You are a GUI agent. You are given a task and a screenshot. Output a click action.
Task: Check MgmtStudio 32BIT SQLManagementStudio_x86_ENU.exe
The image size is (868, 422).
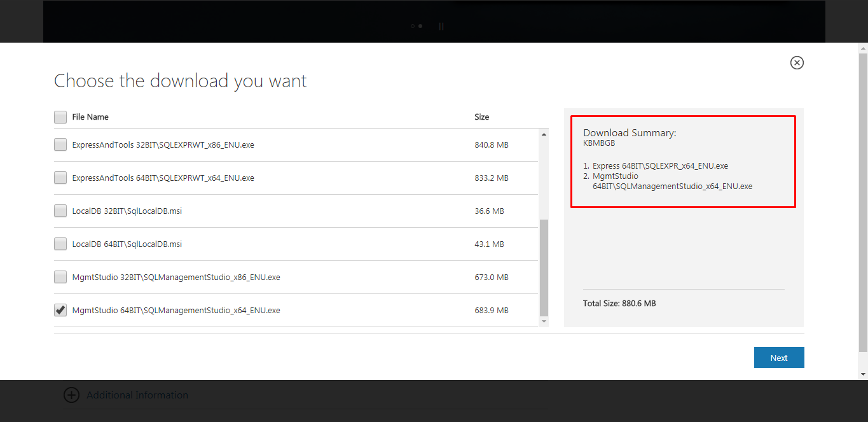(x=60, y=277)
